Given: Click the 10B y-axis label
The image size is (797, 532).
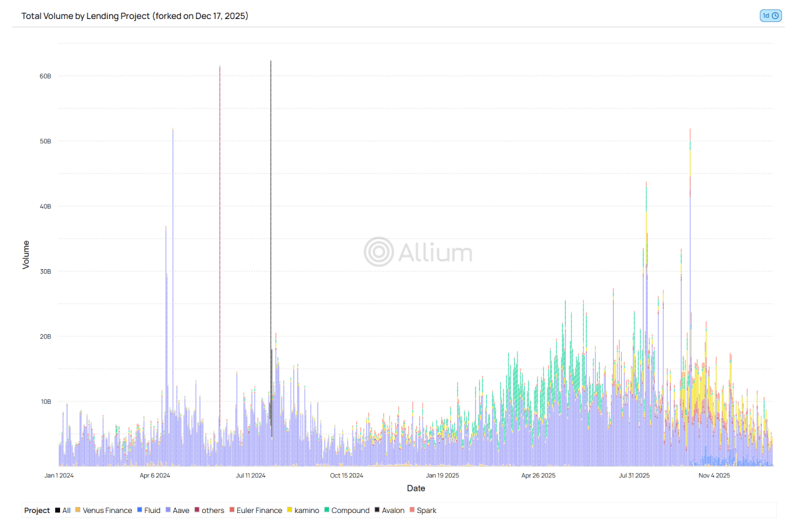Looking at the screenshot, I should (x=45, y=401).
